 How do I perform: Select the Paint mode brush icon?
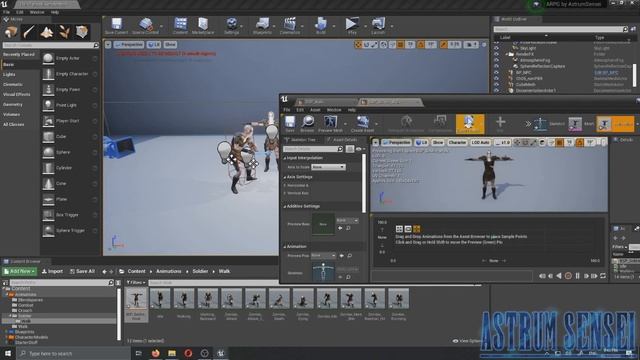[x=29, y=32]
